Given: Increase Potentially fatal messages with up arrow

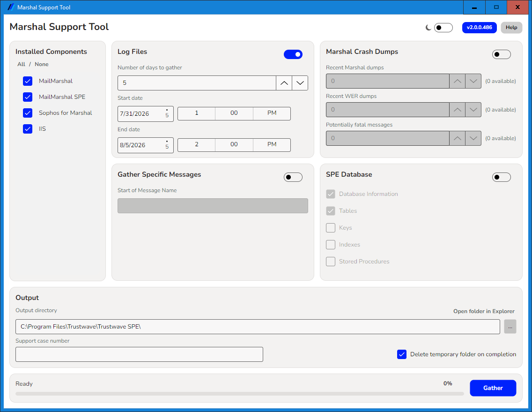Looking at the screenshot, I should click(x=458, y=138).
